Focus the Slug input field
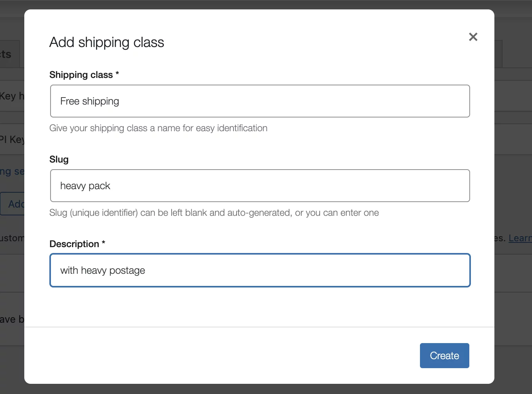 tap(260, 186)
